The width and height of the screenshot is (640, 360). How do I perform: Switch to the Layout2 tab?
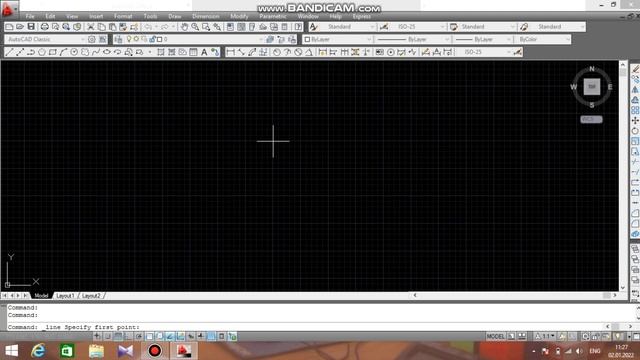click(91, 296)
